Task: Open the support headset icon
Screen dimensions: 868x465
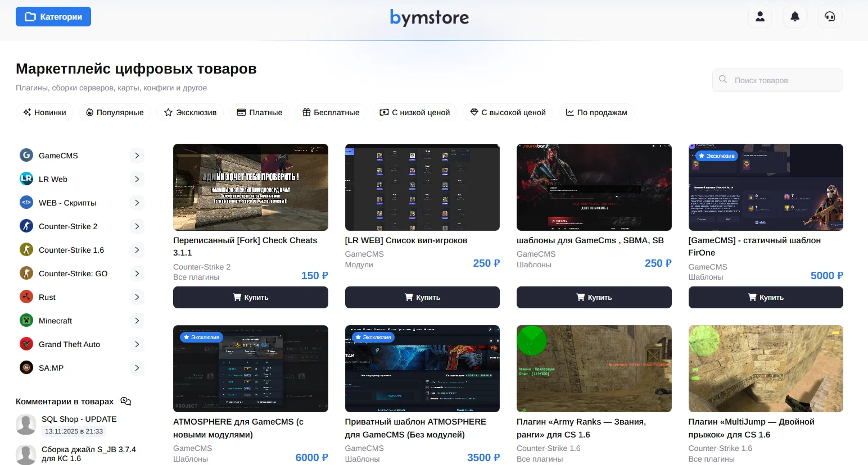Action: (830, 16)
